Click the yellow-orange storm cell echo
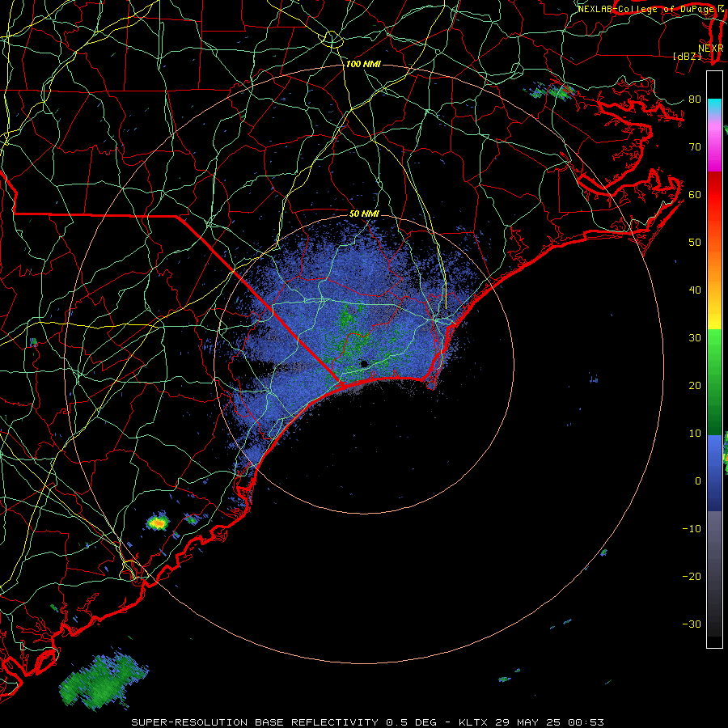This screenshot has width=728, height=728. click(158, 523)
